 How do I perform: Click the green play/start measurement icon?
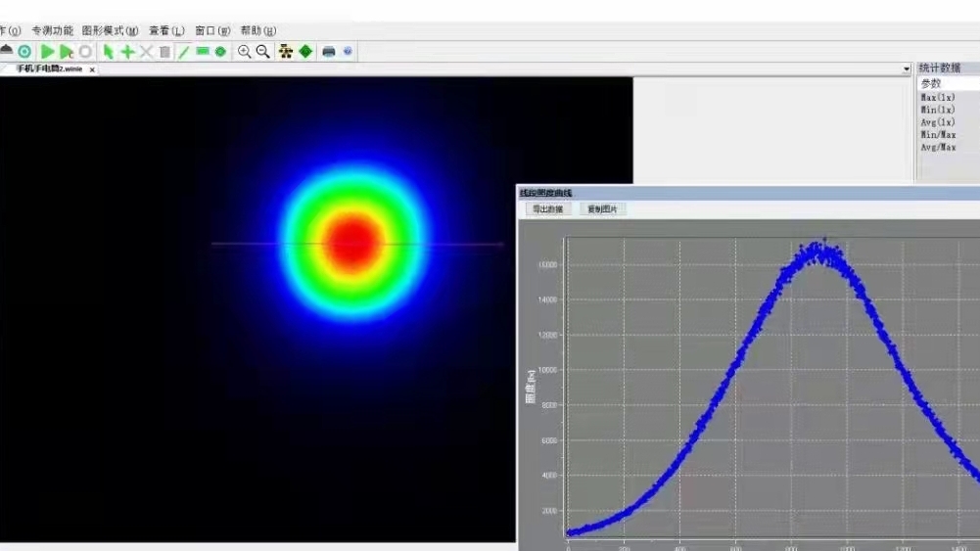click(47, 52)
